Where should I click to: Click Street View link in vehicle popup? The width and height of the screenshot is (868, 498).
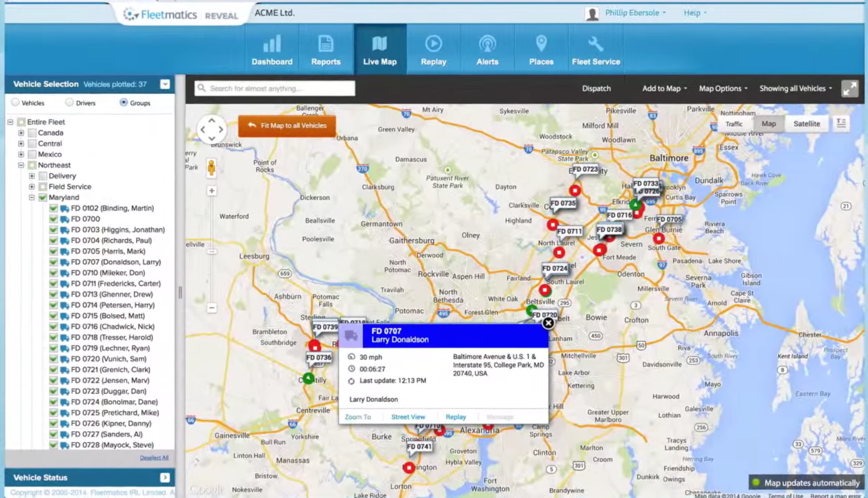point(408,417)
